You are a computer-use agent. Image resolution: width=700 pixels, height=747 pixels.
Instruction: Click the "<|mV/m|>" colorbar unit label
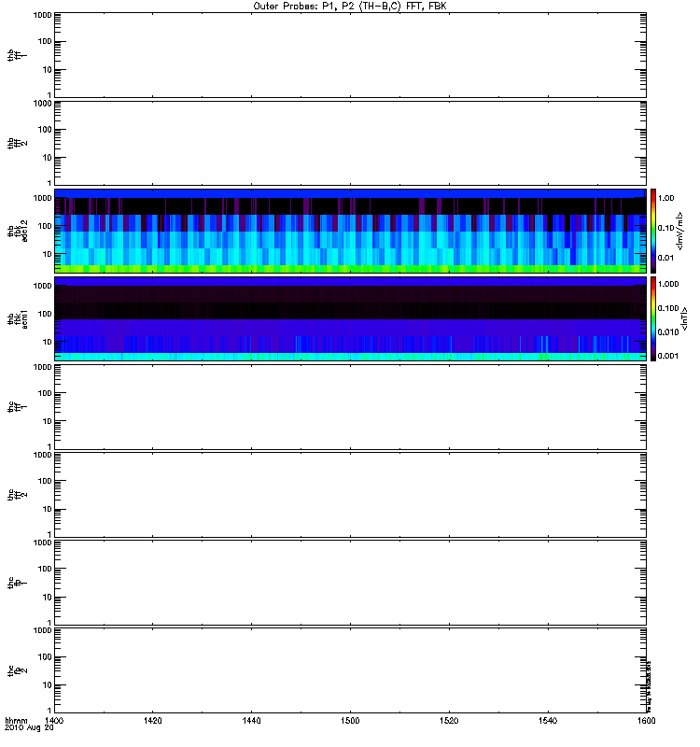click(x=680, y=231)
